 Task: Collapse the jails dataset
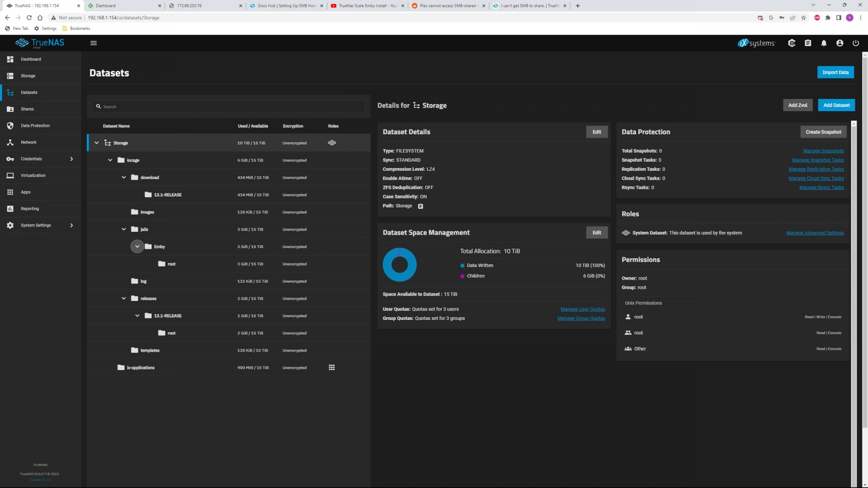(x=123, y=229)
